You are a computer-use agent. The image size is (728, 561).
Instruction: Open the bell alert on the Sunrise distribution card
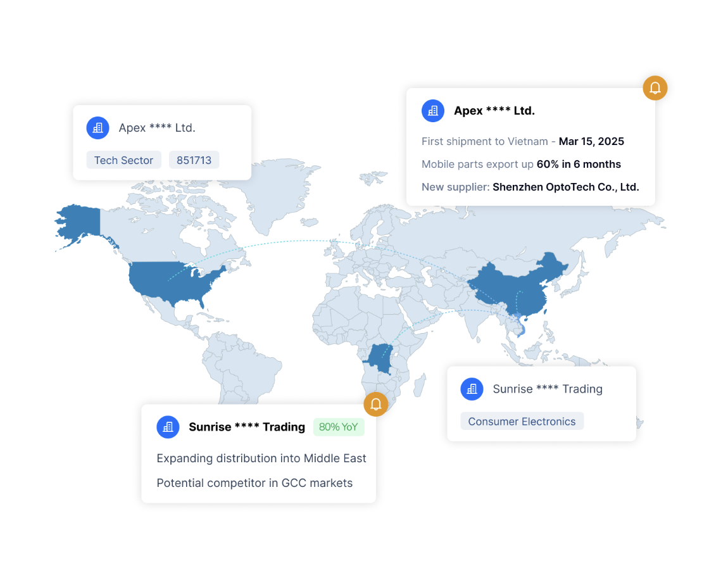pos(375,404)
